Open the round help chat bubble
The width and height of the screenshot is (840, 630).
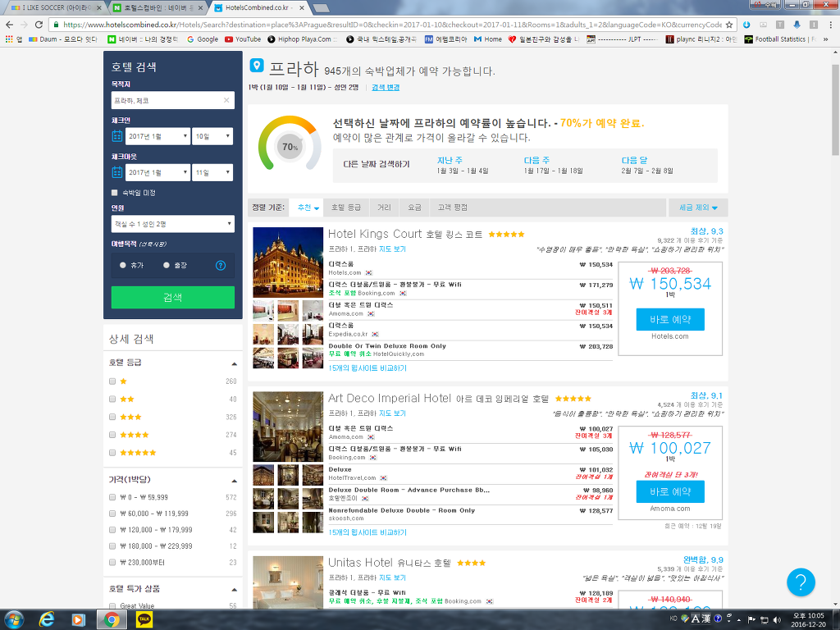coord(801,582)
